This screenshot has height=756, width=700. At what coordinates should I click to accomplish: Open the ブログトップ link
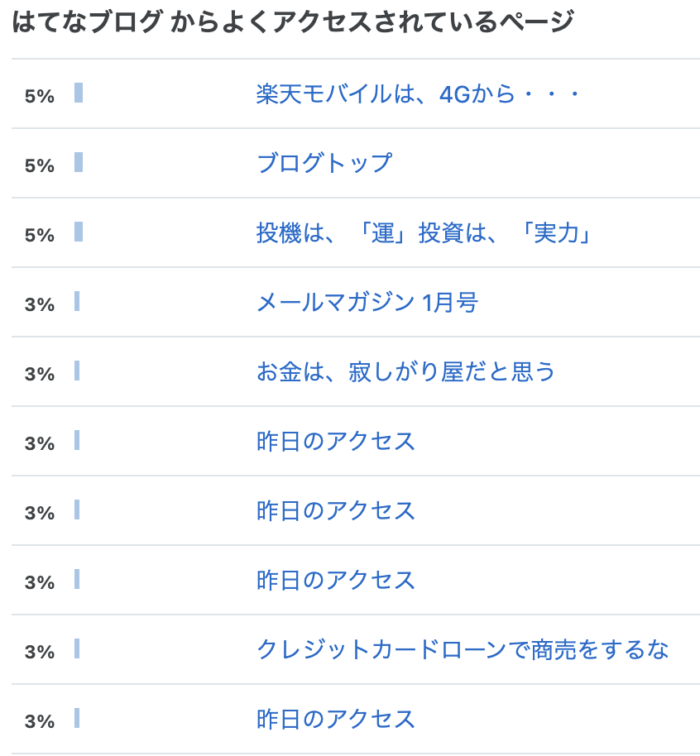coord(324,163)
